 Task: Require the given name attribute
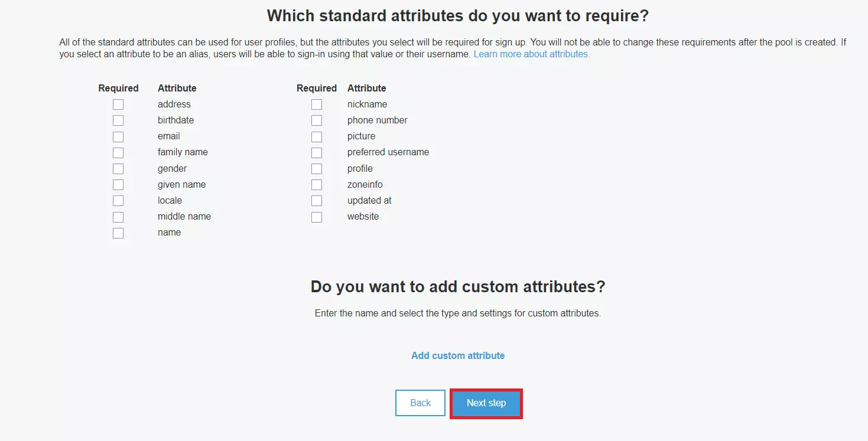coord(118,184)
